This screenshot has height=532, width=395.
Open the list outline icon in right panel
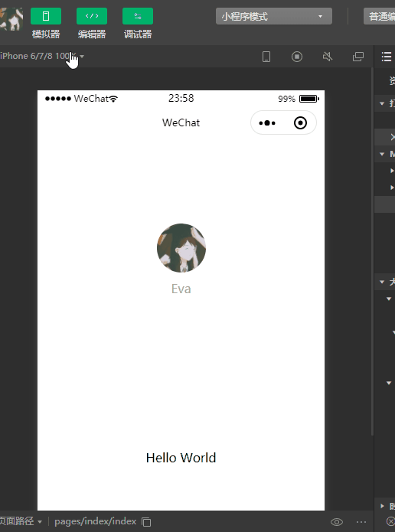click(x=387, y=57)
